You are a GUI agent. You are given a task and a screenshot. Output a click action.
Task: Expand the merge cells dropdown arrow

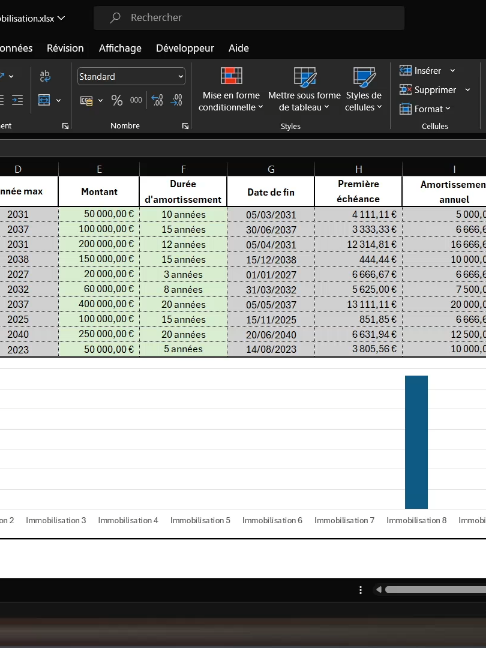(x=58, y=100)
